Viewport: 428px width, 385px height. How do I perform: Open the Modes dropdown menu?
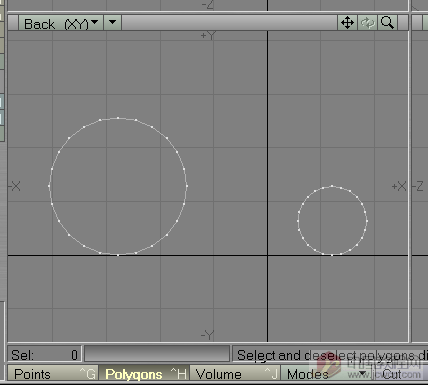(327, 374)
